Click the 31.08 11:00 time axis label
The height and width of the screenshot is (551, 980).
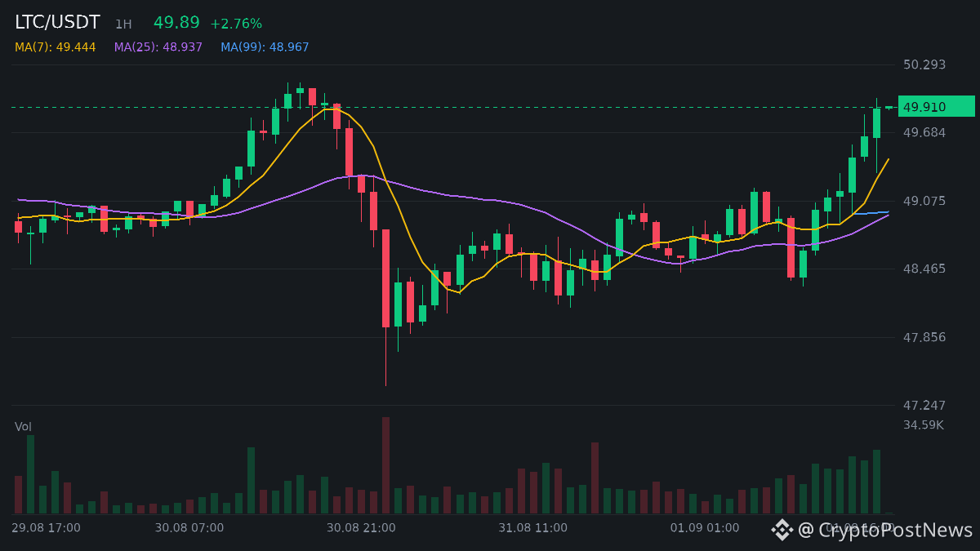click(x=533, y=528)
